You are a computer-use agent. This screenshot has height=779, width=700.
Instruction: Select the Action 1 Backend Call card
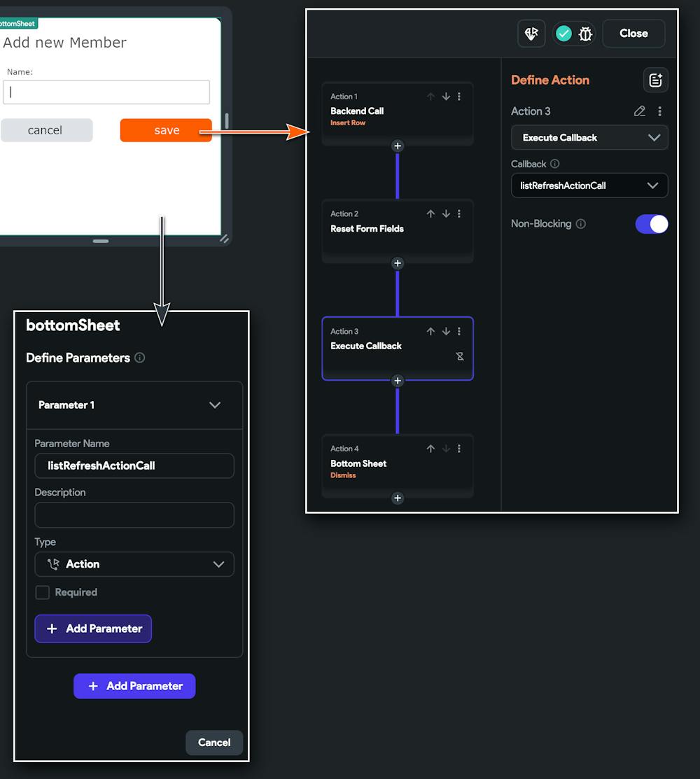398,113
